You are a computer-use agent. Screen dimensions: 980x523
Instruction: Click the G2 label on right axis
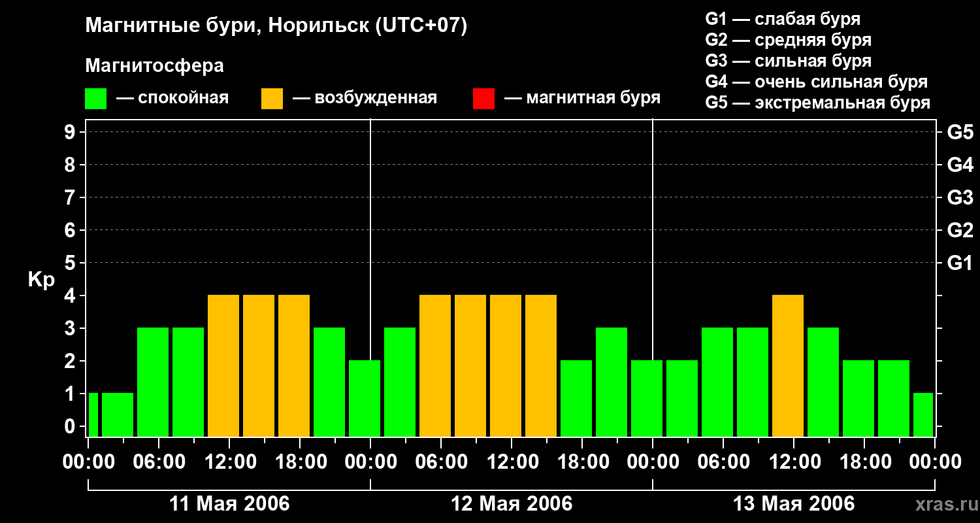pyautogui.click(x=960, y=231)
